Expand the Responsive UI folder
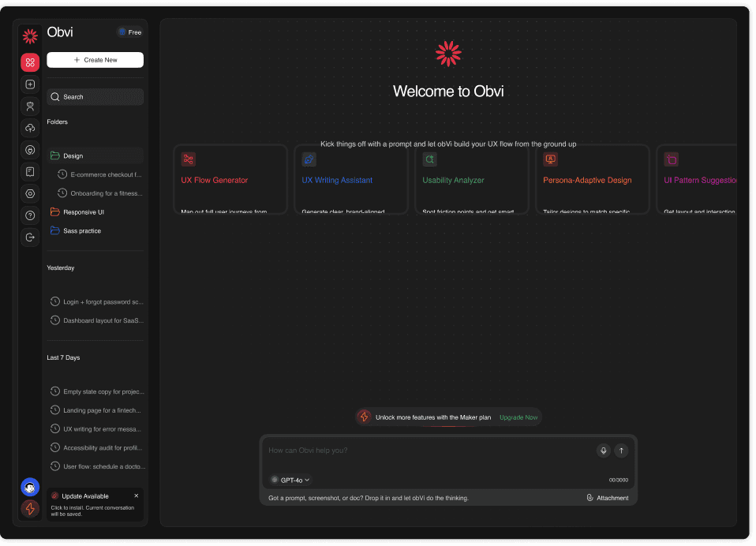This screenshot has width=756, height=546. coord(95,212)
